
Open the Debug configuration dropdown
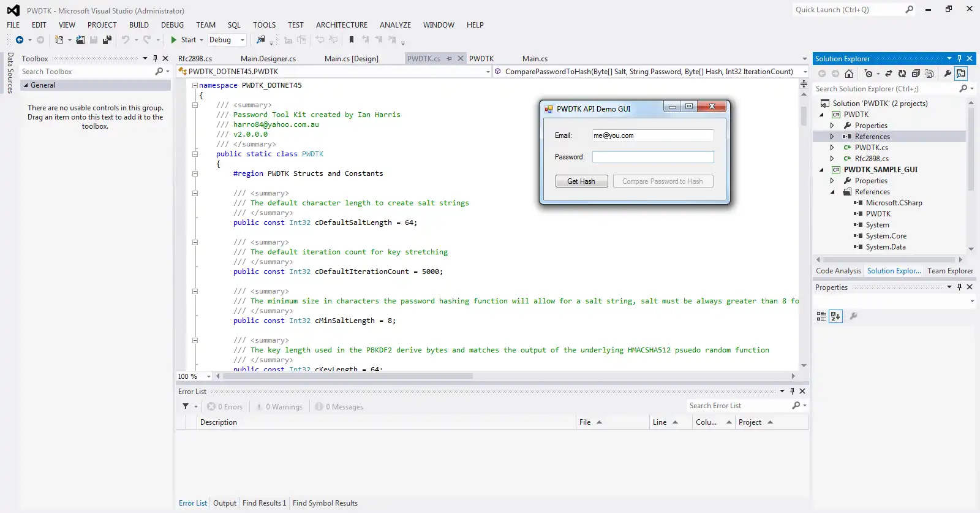(243, 40)
